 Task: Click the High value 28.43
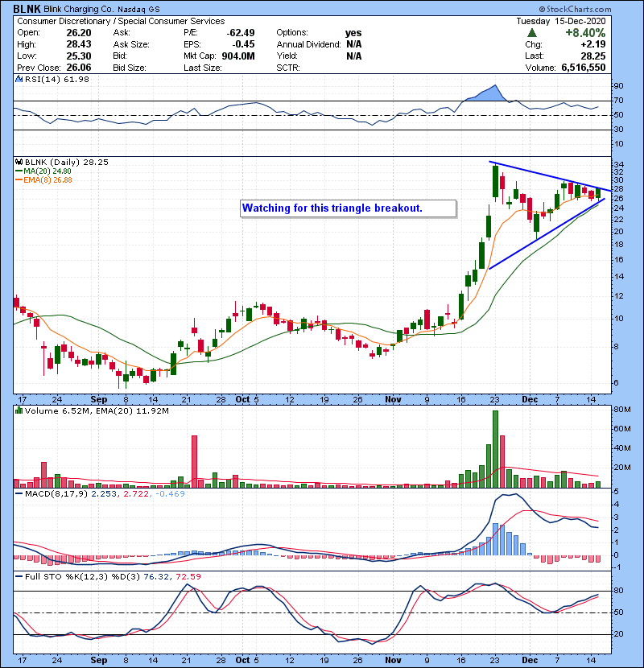79,44
